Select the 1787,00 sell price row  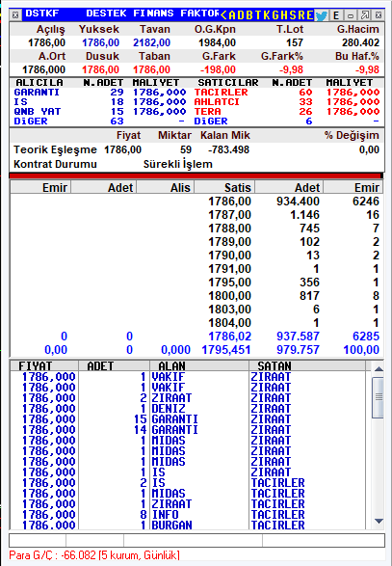pos(196,215)
